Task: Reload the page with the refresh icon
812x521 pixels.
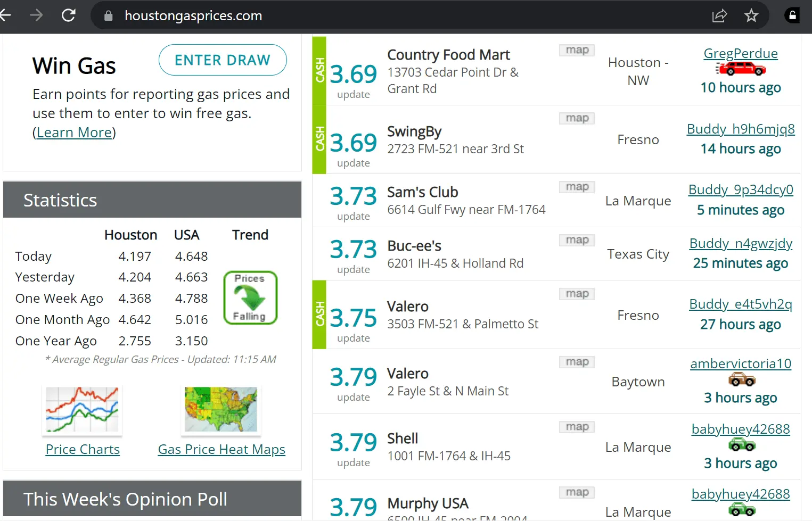Action: (69, 15)
